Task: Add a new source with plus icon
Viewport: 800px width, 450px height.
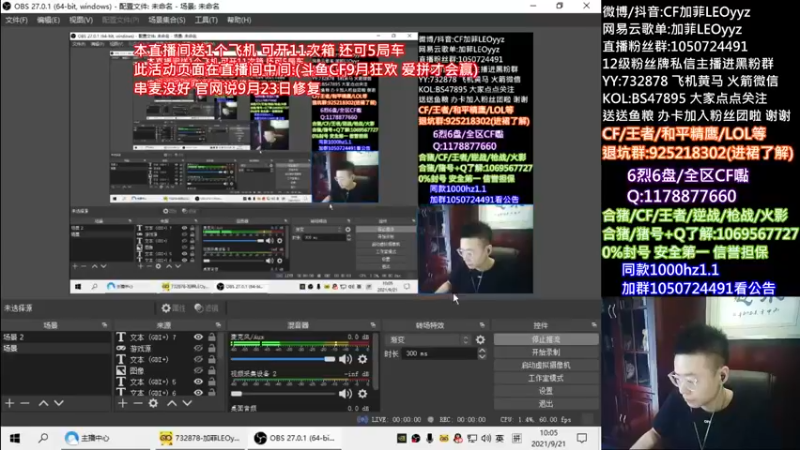Action: (122, 403)
